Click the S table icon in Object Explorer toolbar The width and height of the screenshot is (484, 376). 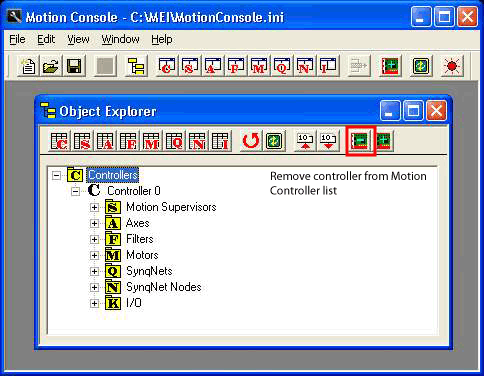coord(82,141)
